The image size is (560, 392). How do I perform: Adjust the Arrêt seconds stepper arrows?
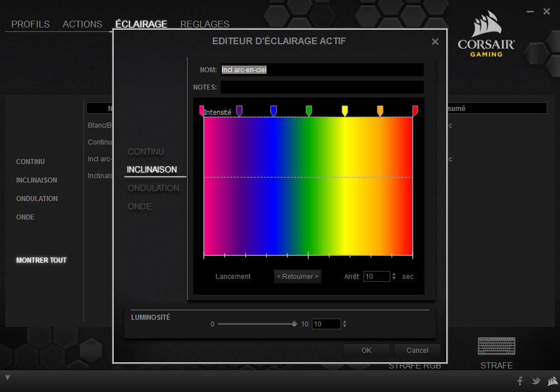pos(394,276)
